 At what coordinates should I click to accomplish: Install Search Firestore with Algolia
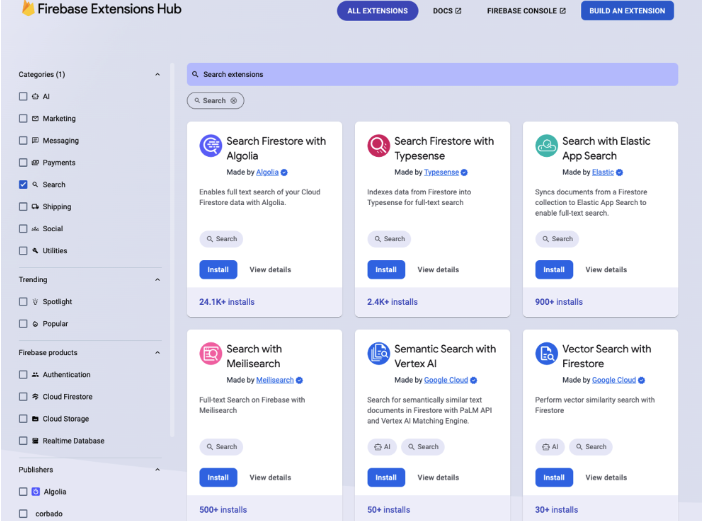coord(218,269)
